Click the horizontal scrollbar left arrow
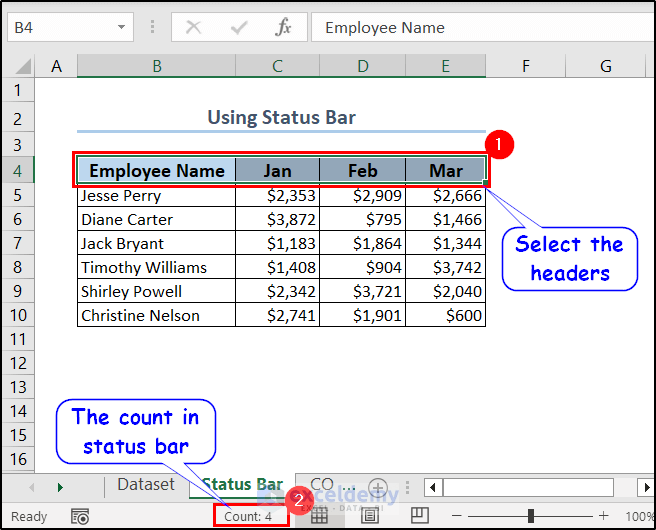 coord(433,487)
